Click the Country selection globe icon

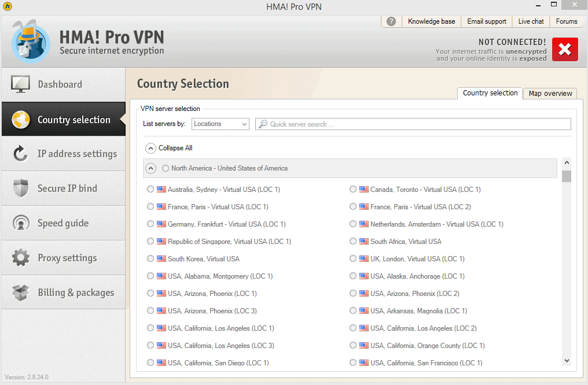[21, 120]
